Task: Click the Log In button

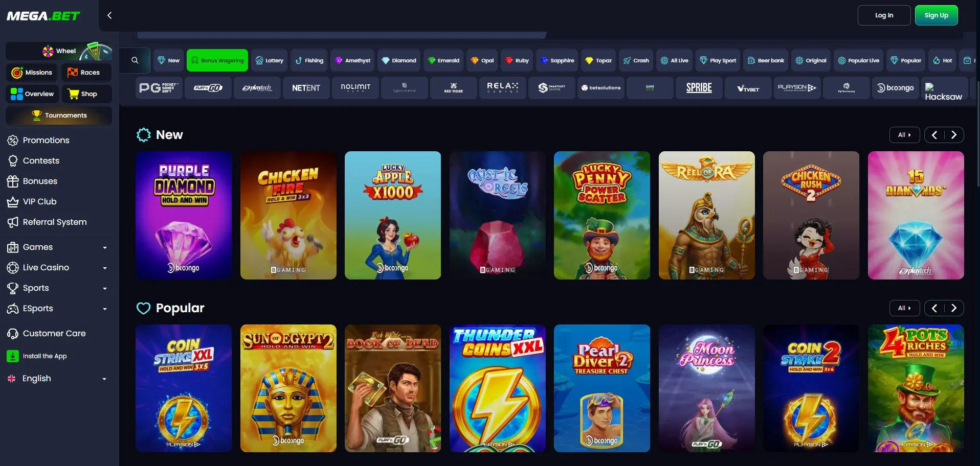Action: click(x=884, y=15)
